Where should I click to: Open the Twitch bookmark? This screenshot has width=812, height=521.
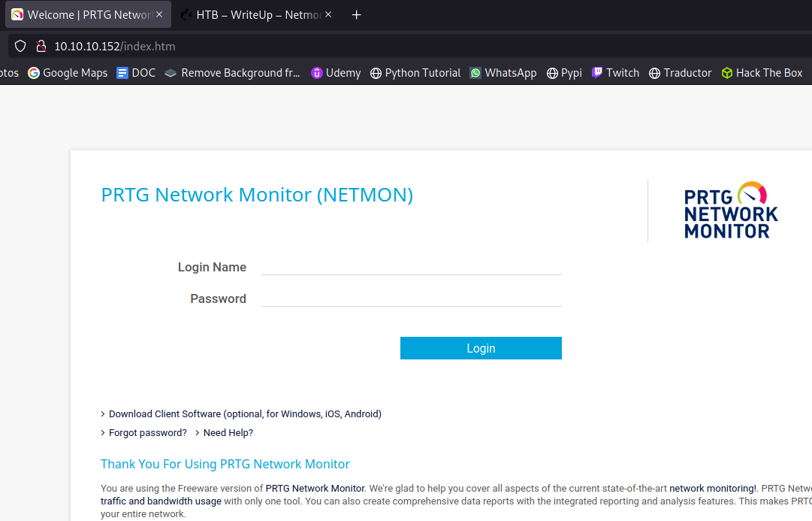(x=616, y=73)
